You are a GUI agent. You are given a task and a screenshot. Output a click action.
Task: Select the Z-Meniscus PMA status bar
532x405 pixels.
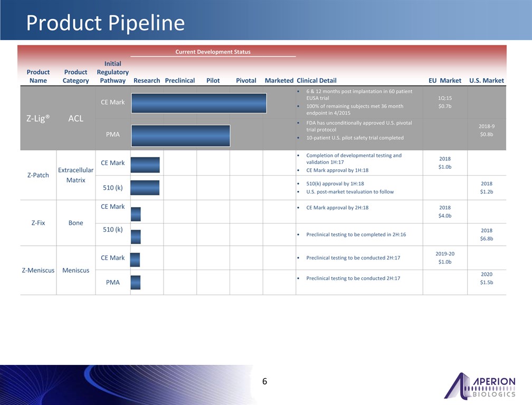pyautogui.click(x=136, y=283)
